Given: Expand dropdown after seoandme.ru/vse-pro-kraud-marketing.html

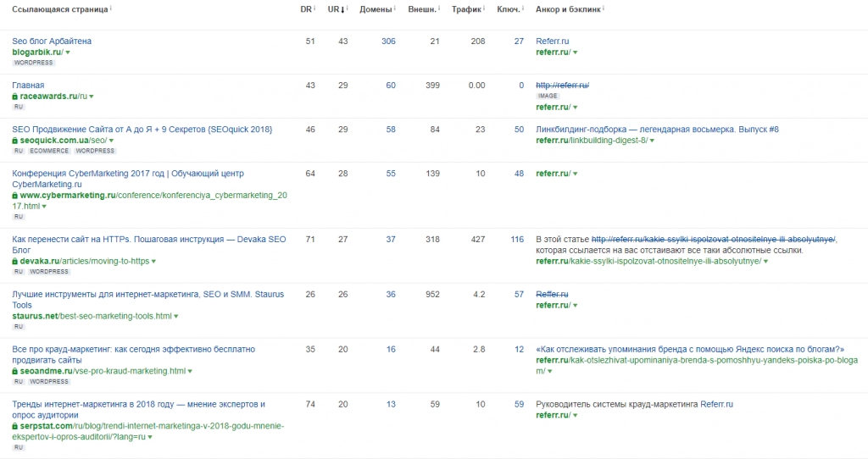Looking at the screenshot, I should [x=190, y=372].
